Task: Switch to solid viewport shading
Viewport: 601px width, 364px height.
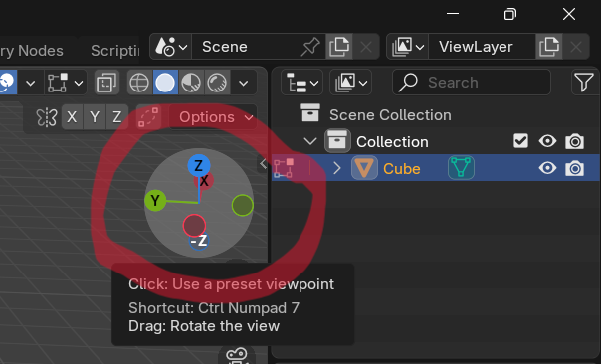Action: coord(165,83)
